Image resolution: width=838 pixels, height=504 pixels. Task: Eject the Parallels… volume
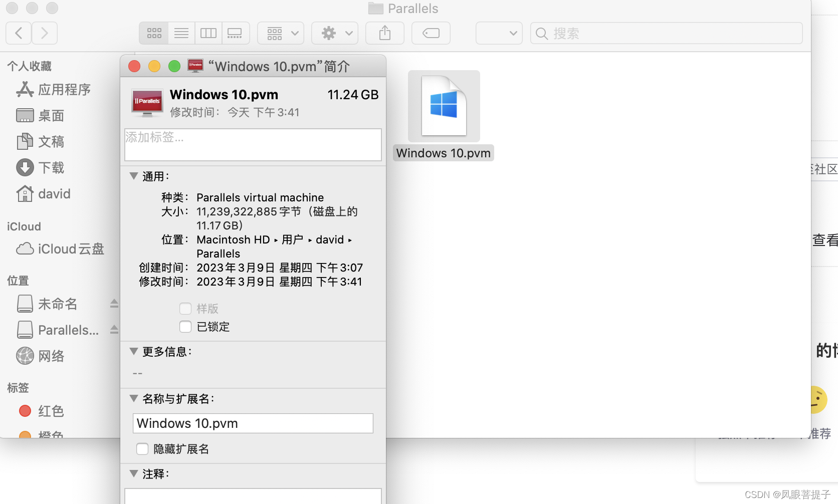114,330
